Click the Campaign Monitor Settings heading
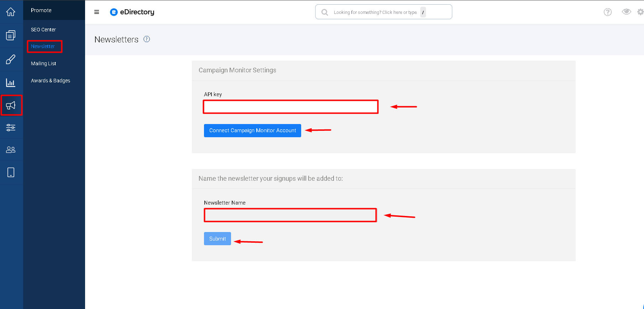Image resolution: width=644 pixels, height=309 pixels. click(x=237, y=70)
